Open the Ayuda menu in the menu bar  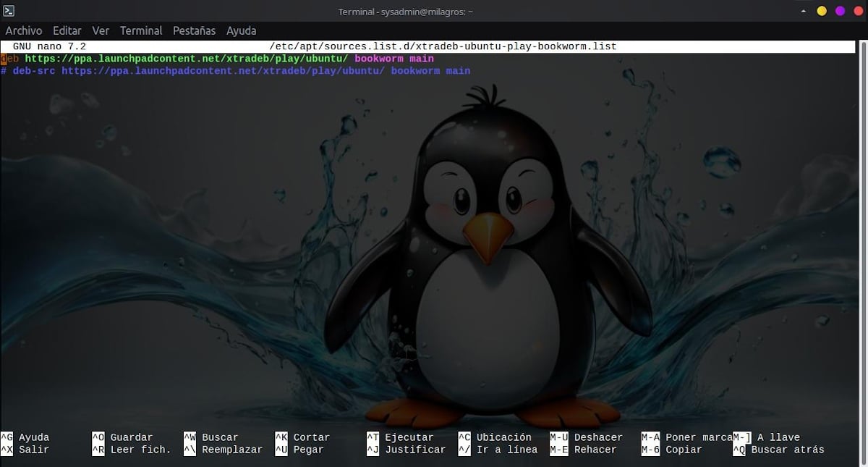[241, 30]
